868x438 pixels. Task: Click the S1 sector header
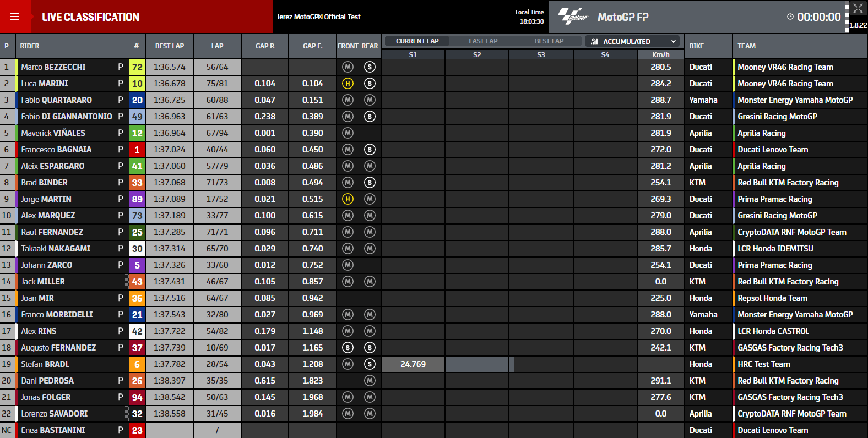[413, 54]
